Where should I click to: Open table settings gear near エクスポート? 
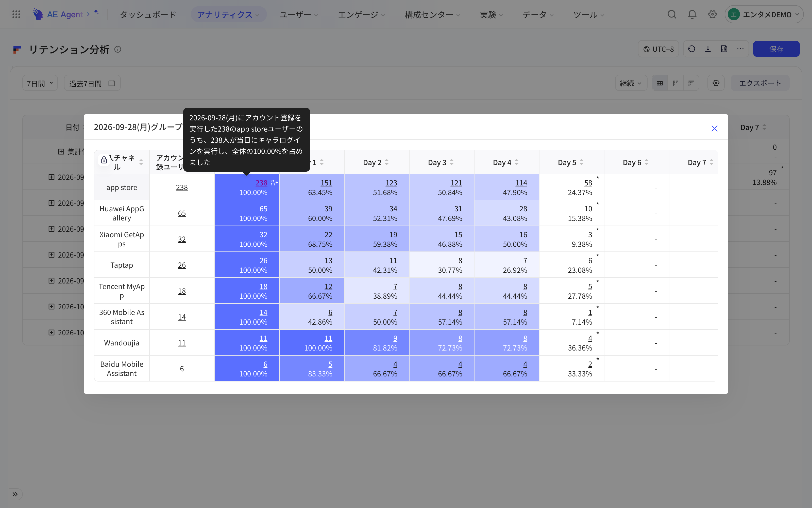point(716,83)
